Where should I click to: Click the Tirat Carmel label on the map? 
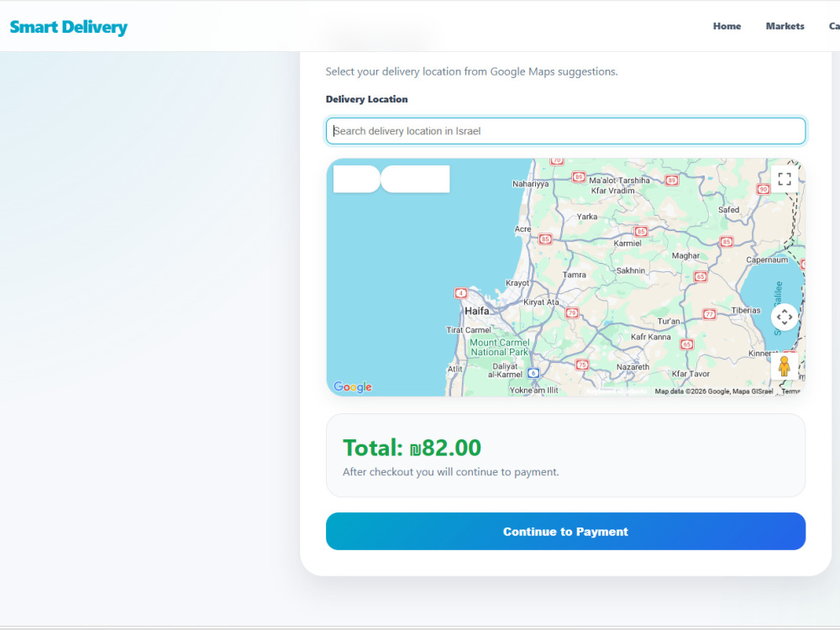[x=469, y=330]
